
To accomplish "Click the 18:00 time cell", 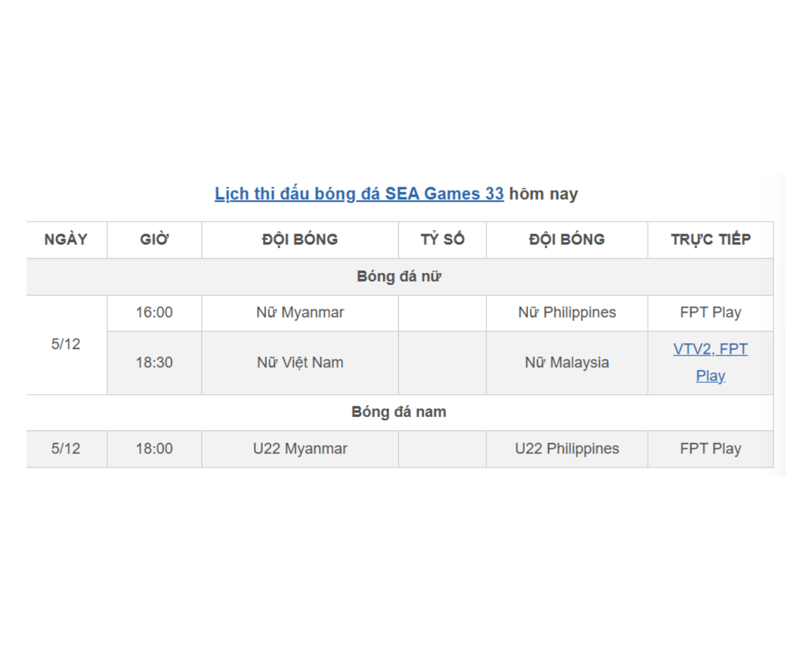I will coord(154,449).
